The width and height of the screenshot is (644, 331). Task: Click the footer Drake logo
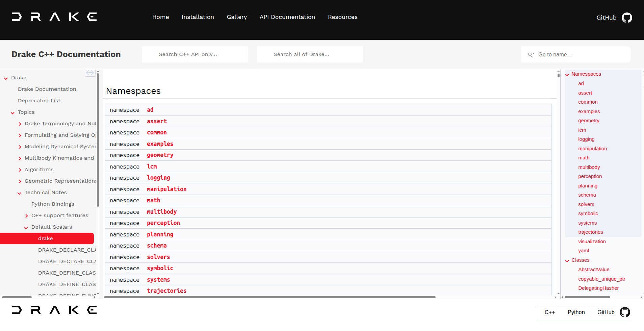pyautogui.click(x=54, y=310)
